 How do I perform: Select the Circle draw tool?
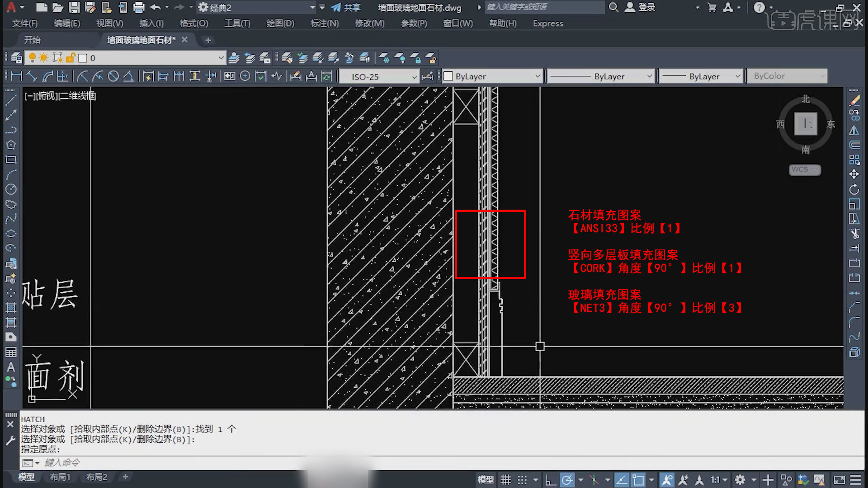click(11, 189)
